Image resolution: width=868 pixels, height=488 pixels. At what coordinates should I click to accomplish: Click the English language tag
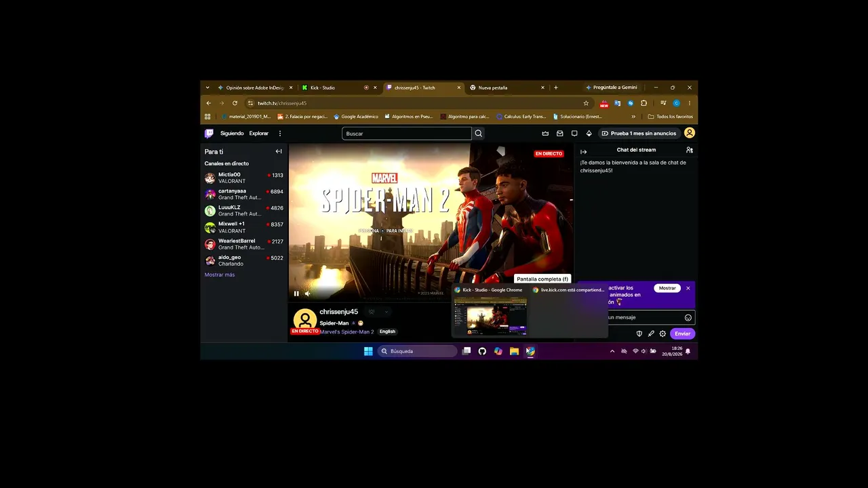387,331
